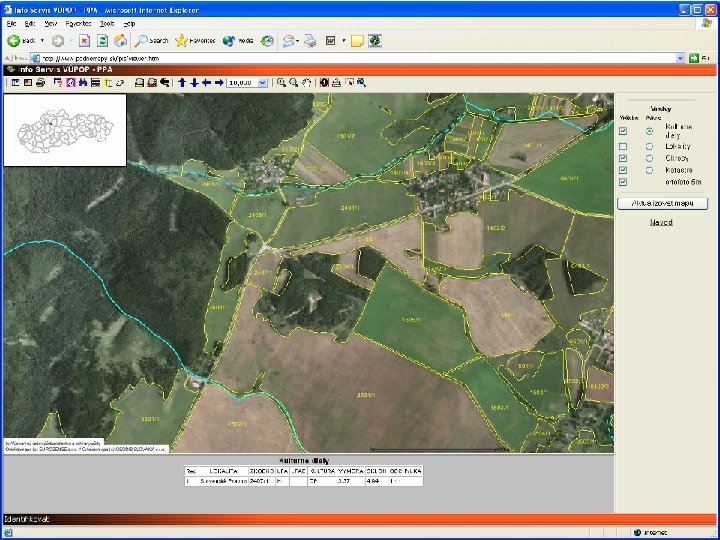Viewport: 720px width, 540px height.
Task: Click the IE Refresh toolbar icon
Action: tap(102, 41)
